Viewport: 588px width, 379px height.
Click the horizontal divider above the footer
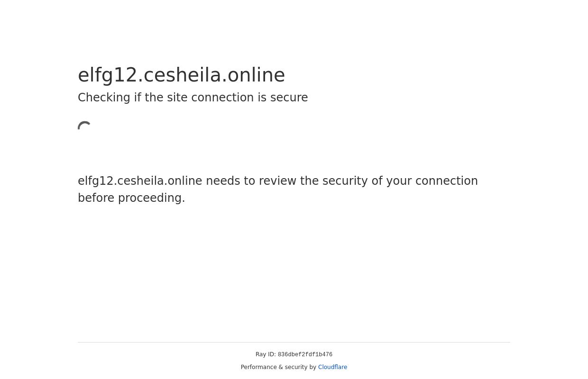pos(294,342)
